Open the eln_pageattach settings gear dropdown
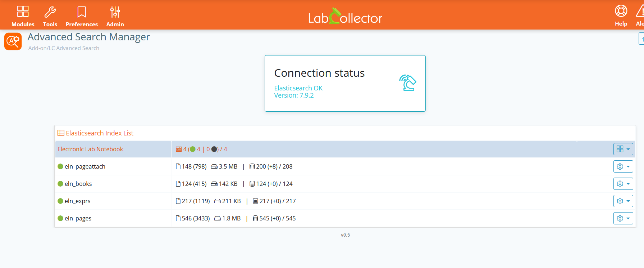The height and width of the screenshot is (268, 644). (x=623, y=166)
